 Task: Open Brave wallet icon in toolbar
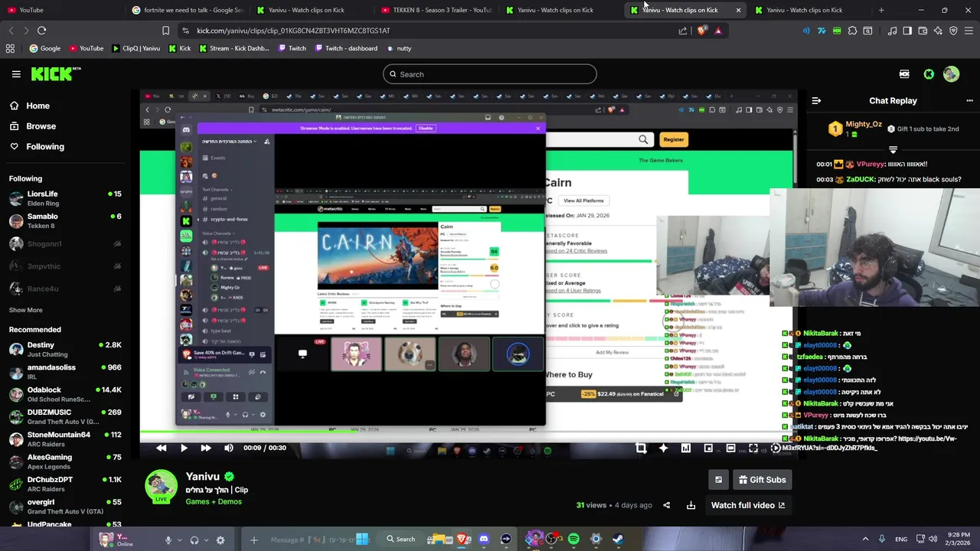(x=923, y=31)
